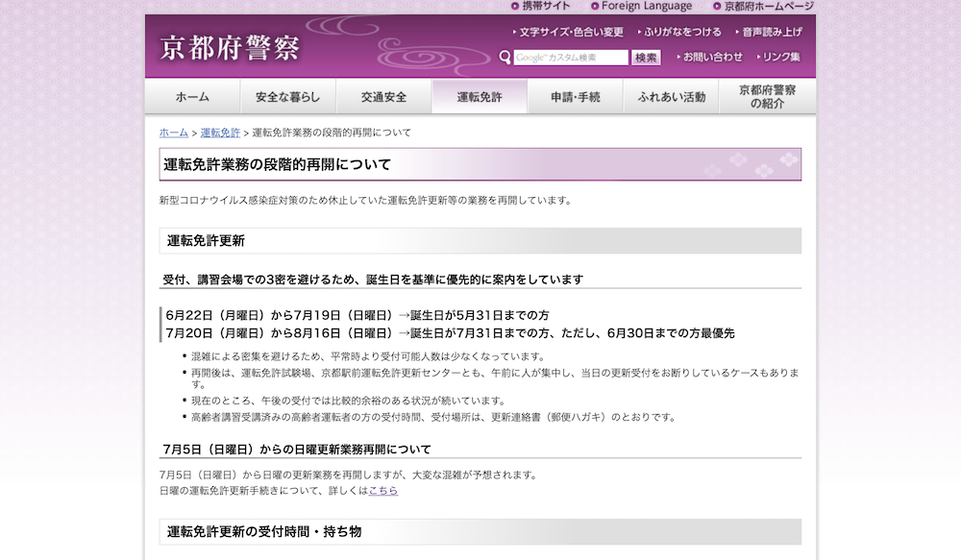
Task: Click the line starting 7月20日（月曜日）から8月16日
Action: (450, 333)
